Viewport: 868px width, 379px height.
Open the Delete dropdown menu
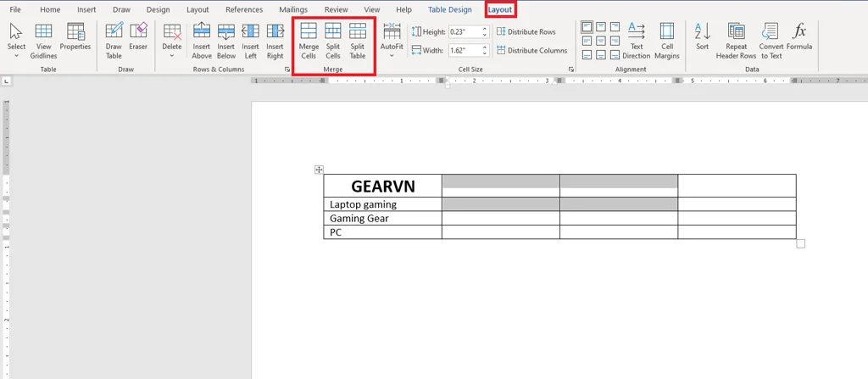[x=171, y=41]
